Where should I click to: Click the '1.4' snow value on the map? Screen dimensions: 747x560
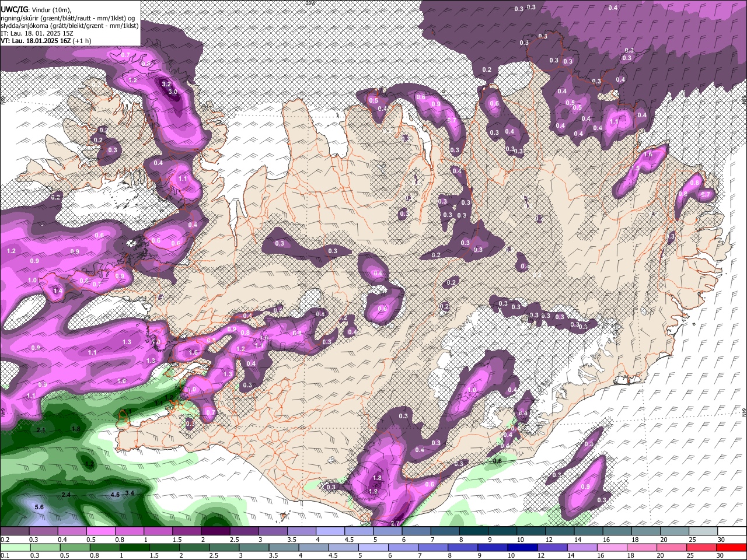coord(57,290)
